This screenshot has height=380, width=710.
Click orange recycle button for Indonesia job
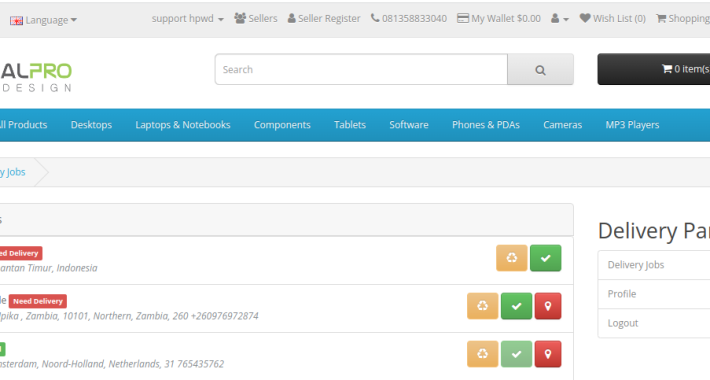point(512,258)
